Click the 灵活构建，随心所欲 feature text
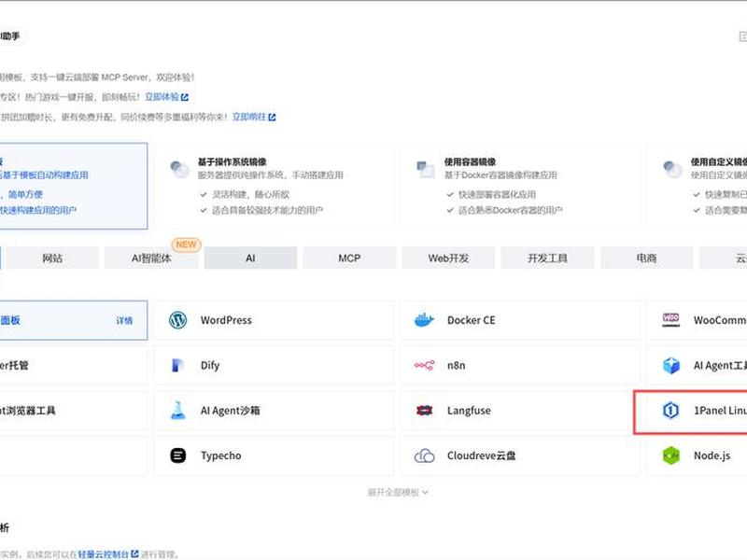 click(250, 194)
